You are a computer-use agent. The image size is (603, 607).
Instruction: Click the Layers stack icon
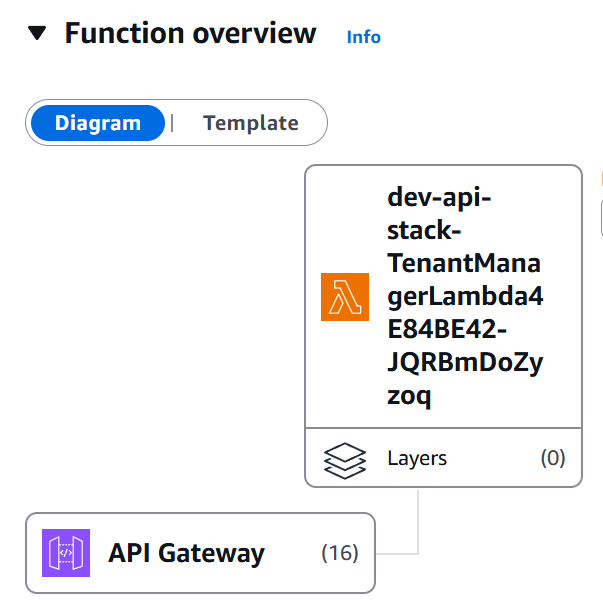click(344, 460)
